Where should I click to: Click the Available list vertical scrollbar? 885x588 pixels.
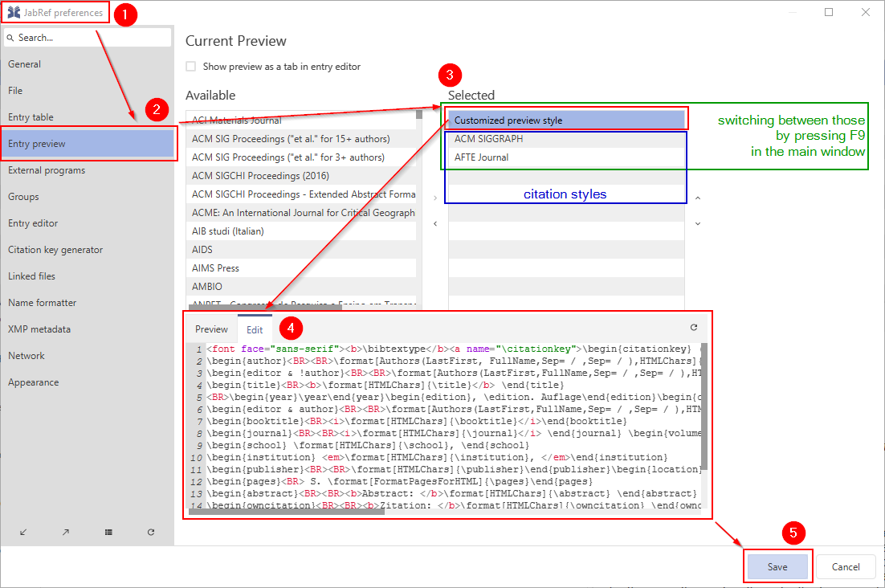[418, 209]
